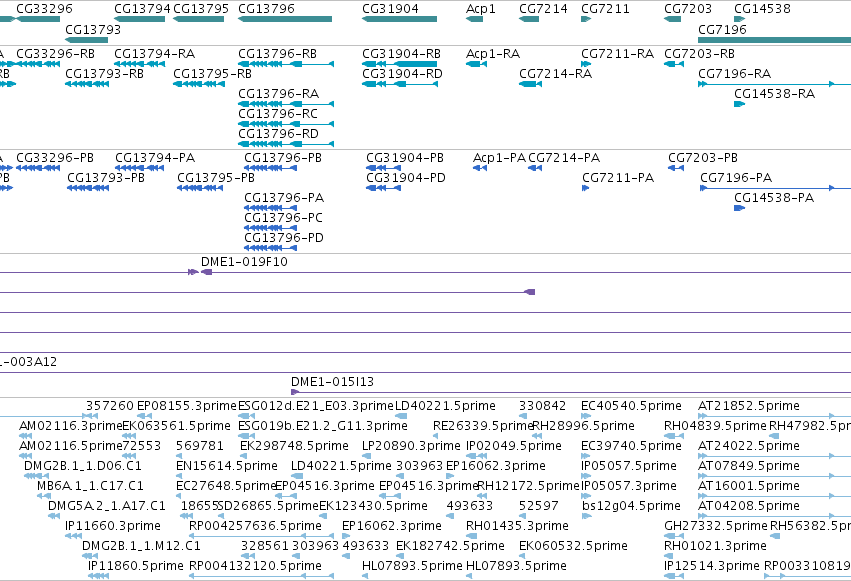Image resolution: width=851 pixels, height=581 pixels.
Task: Select the 357260 EST label
Action: pyautogui.click(x=110, y=406)
